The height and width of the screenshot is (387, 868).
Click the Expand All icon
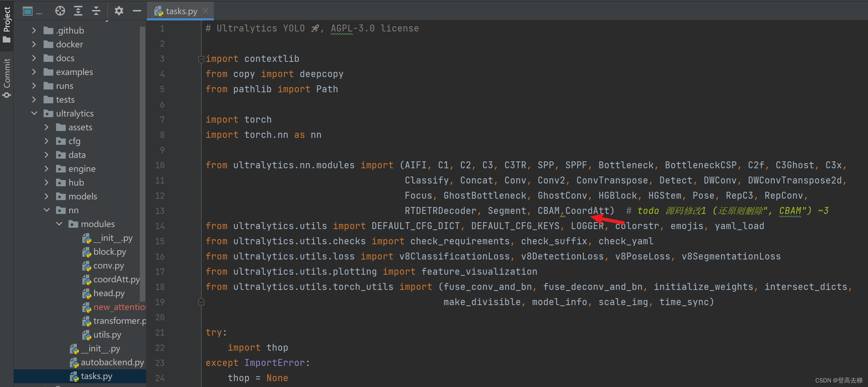pyautogui.click(x=78, y=11)
